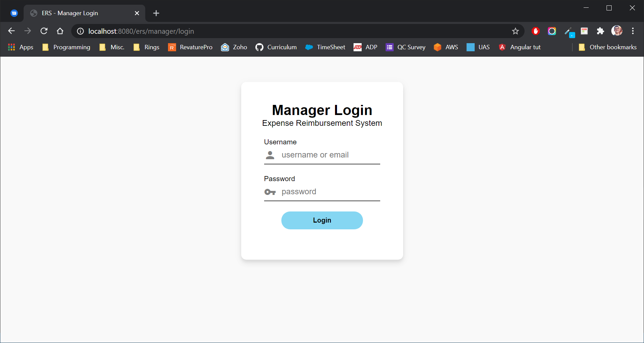The height and width of the screenshot is (343, 644).
Task: Reload the page with the refresh icon
Action: tap(44, 31)
